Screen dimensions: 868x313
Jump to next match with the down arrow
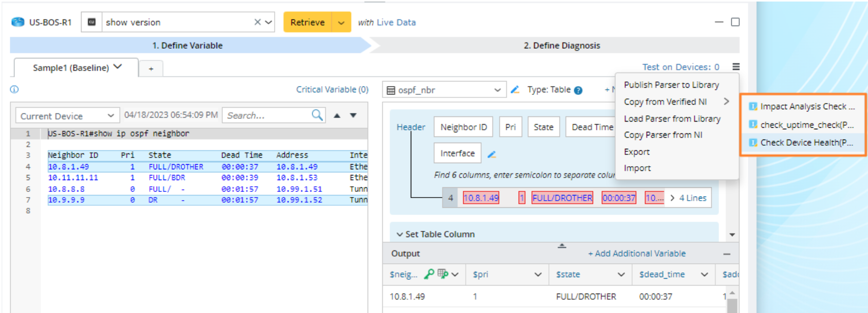pos(353,115)
